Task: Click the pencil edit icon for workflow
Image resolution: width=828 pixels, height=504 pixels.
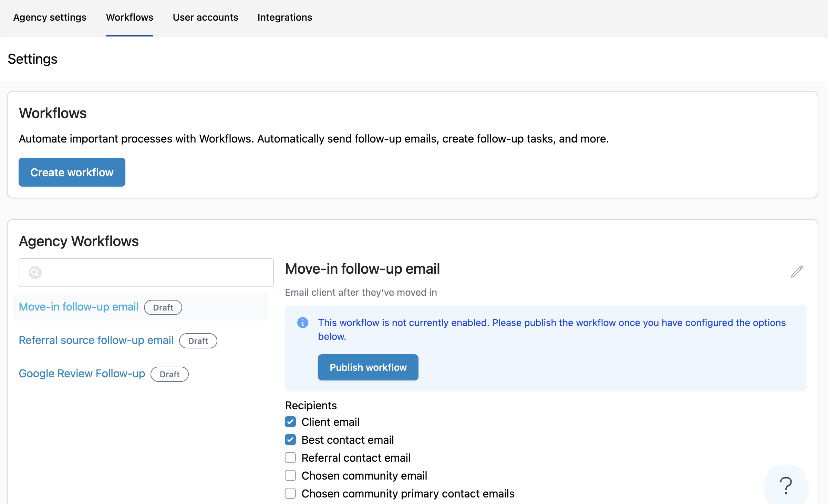Action: click(x=797, y=272)
